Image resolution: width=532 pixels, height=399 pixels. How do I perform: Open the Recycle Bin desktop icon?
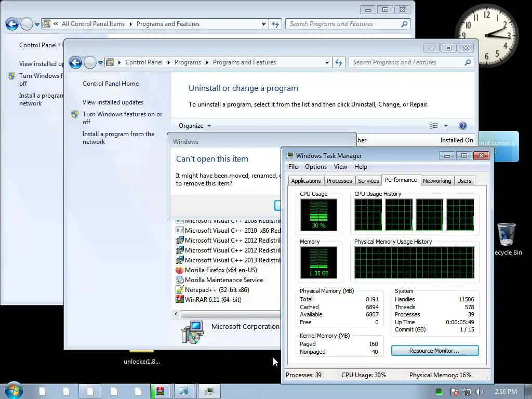[x=507, y=239]
